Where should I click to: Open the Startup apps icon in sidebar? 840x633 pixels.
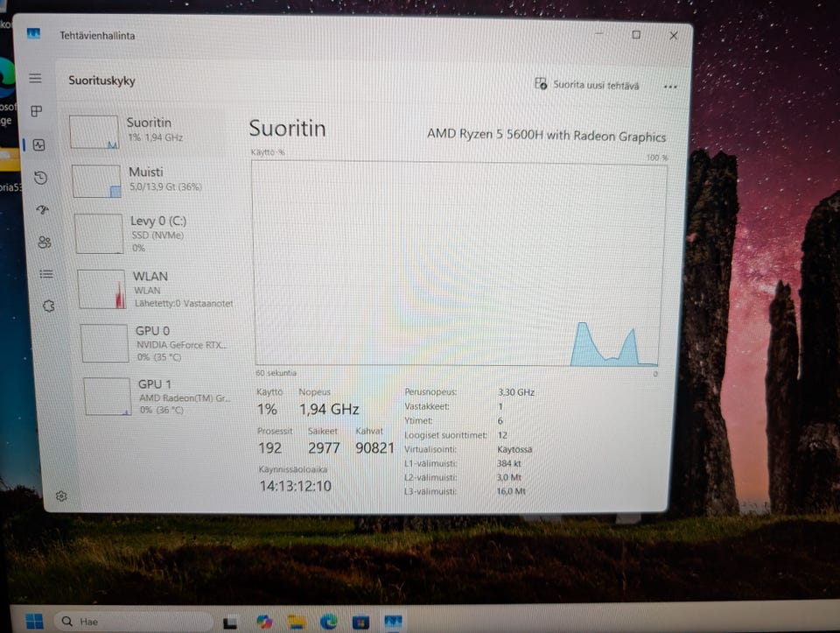click(x=42, y=209)
